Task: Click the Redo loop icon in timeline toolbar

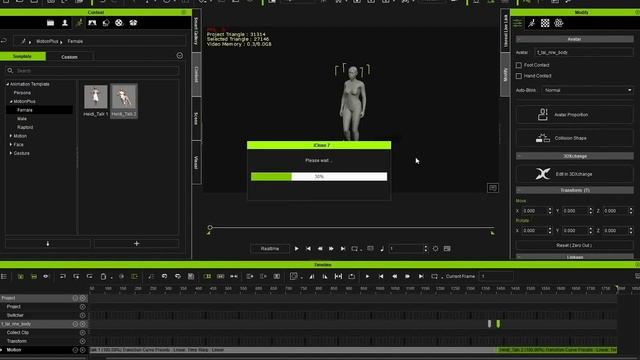Action: tap(178, 277)
